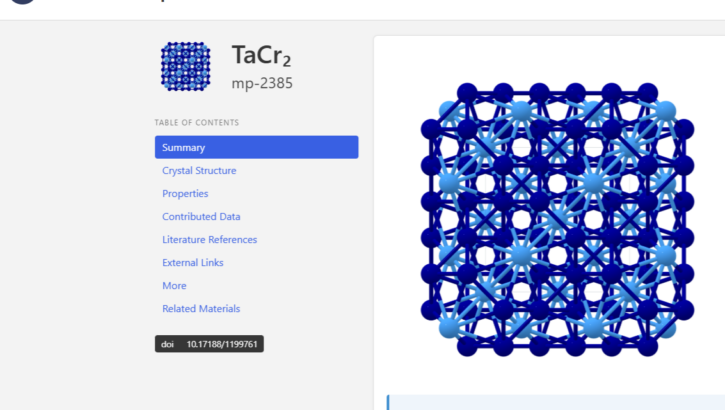Image resolution: width=725 pixels, height=410 pixels.
Task: Click the large crystal structure viewer
Action: [557, 220]
